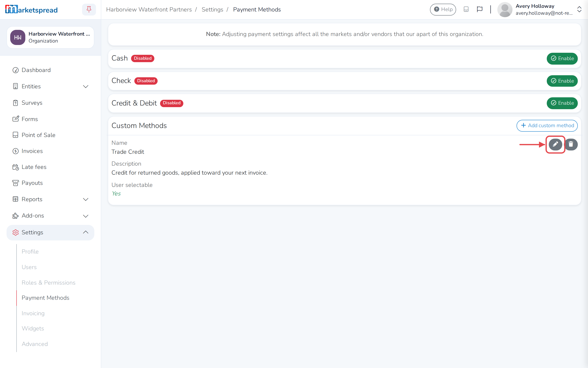588x368 pixels.
Task: Open Users under Settings
Action: click(x=29, y=267)
